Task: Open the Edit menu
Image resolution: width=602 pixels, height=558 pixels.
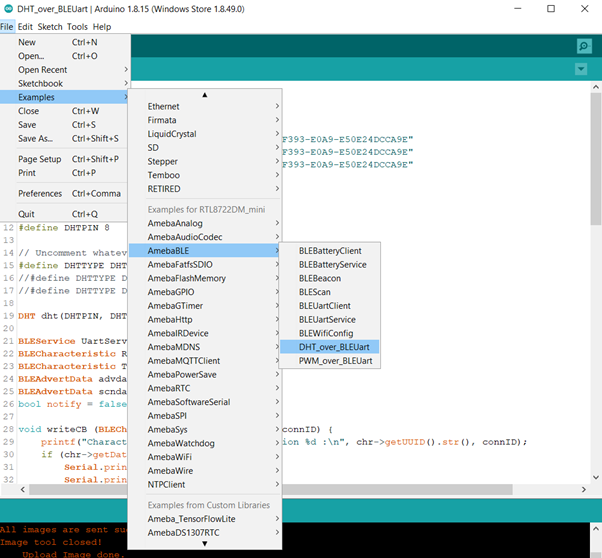Action: pyautogui.click(x=26, y=26)
